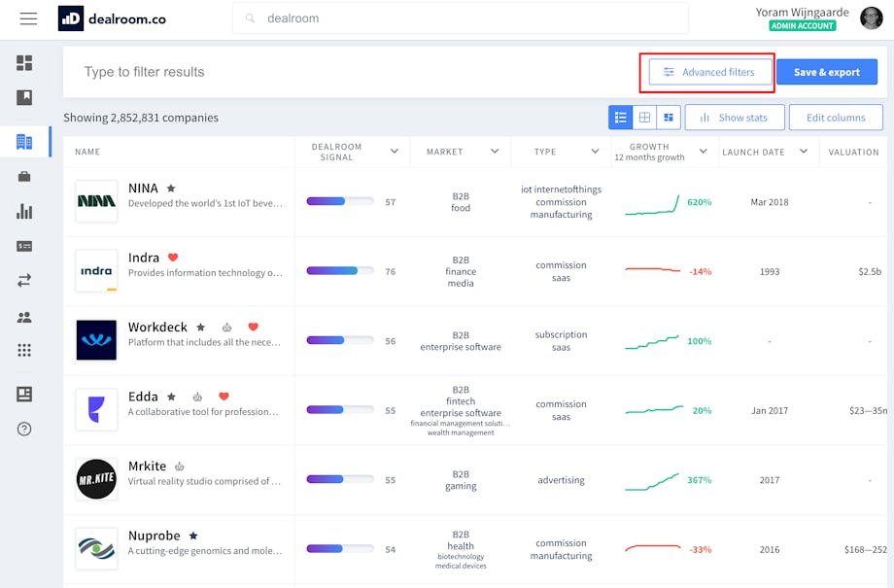Click NINA's Dealroom Signal bar
Image resolution: width=894 pixels, height=588 pixels.
click(340, 201)
